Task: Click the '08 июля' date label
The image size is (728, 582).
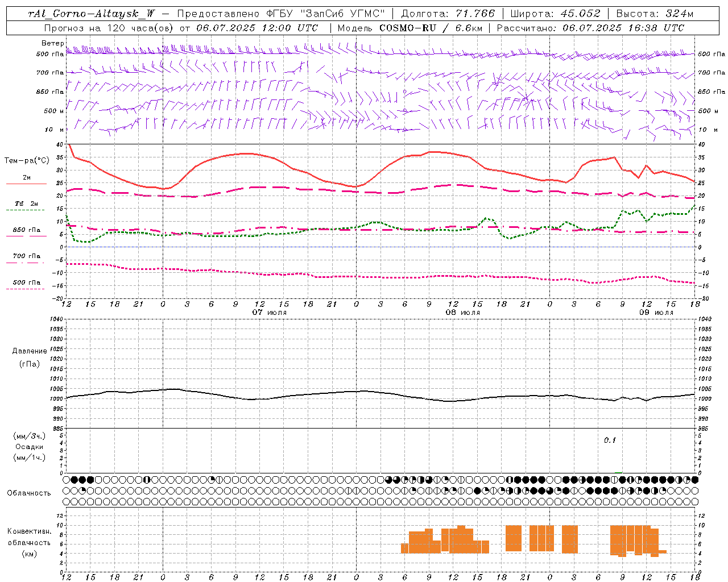Action: (x=462, y=313)
